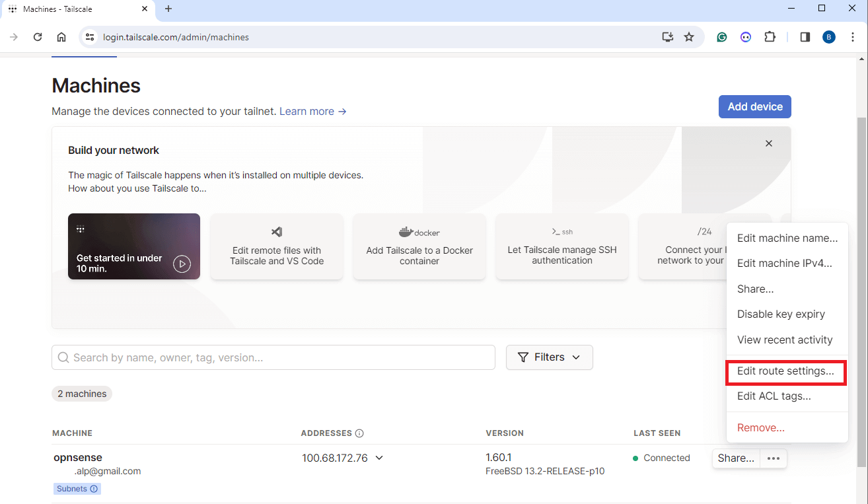Open the Add Tailscale to Docker container card
The width and height of the screenshot is (868, 504).
(x=419, y=246)
